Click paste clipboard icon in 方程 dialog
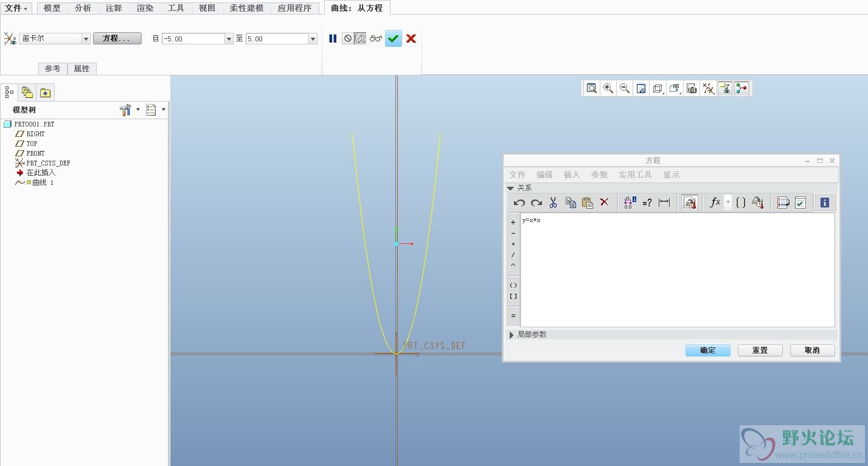 587,203
